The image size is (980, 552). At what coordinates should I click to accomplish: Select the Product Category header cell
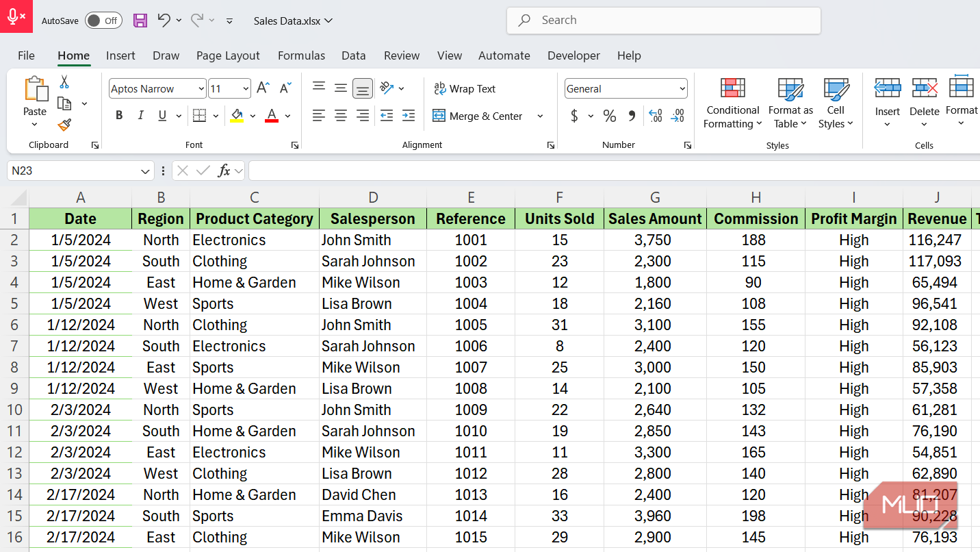255,219
